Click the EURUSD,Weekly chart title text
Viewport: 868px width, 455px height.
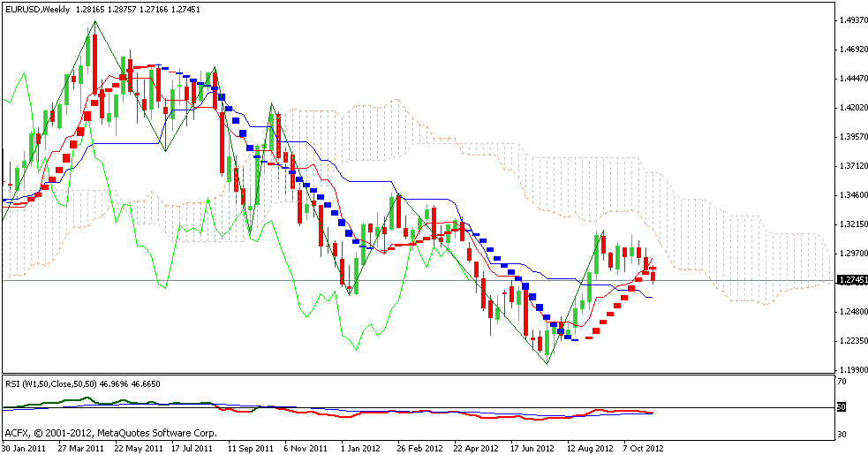pyautogui.click(x=38, y=9)
